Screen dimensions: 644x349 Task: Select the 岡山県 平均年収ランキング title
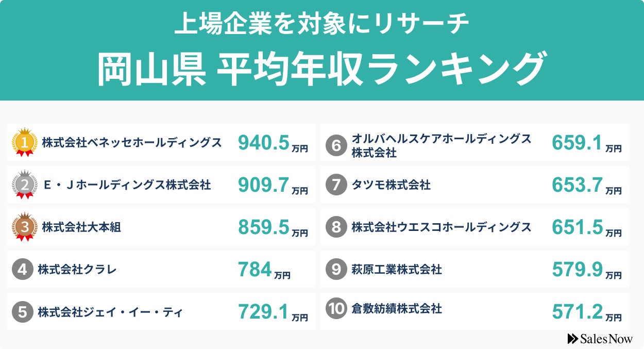click(x=321, y=69)
